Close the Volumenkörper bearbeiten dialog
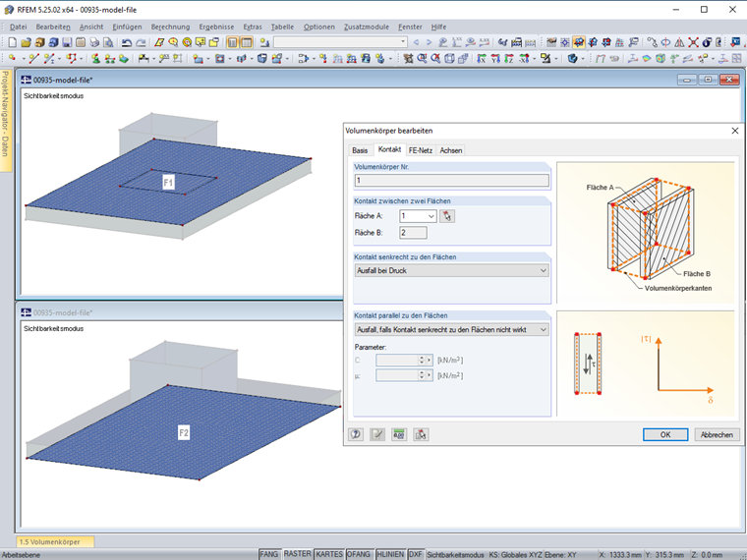Screen dimensions: 747x560 point(734,131)
